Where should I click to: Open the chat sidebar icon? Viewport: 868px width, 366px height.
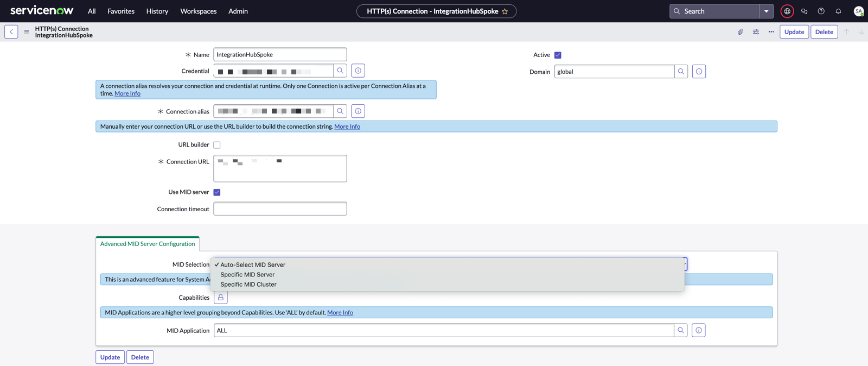(x=805, y=11)
